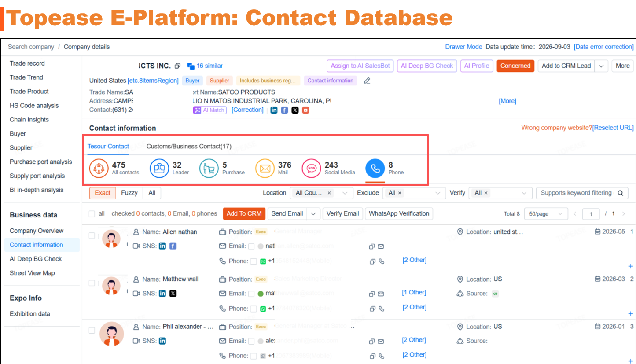This screenshot has height=364, width=636.
Task: Select the Exact match mode
Action: (x=103, y=193)
